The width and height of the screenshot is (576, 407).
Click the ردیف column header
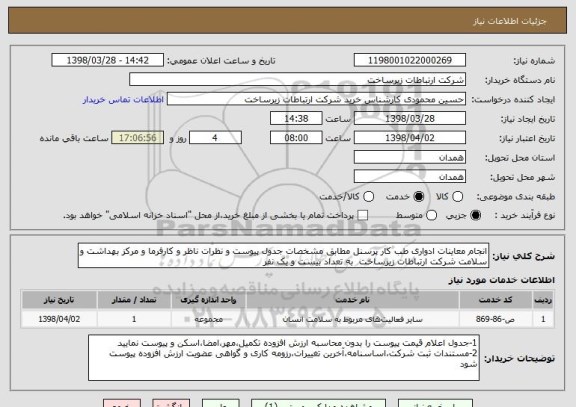543,300
